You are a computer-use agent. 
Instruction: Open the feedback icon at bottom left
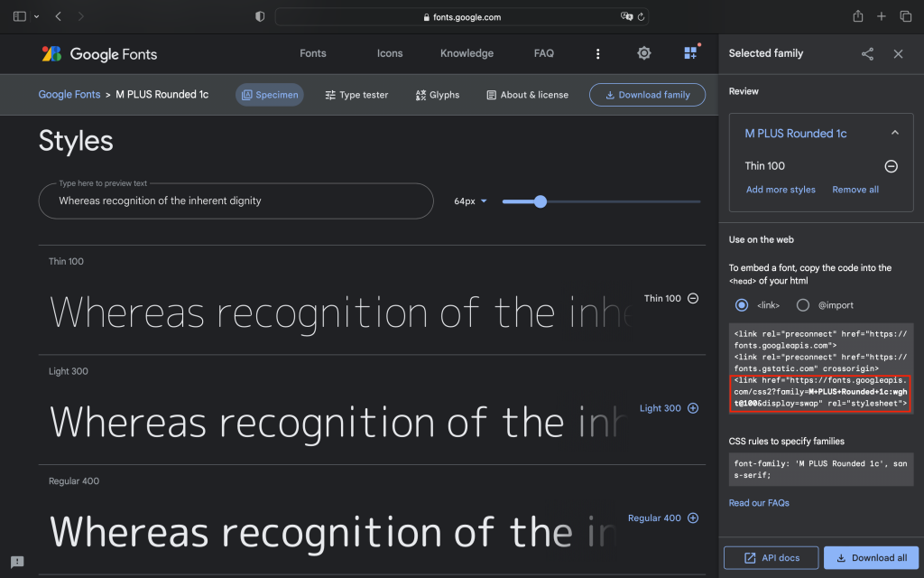[x=17, y=562]
